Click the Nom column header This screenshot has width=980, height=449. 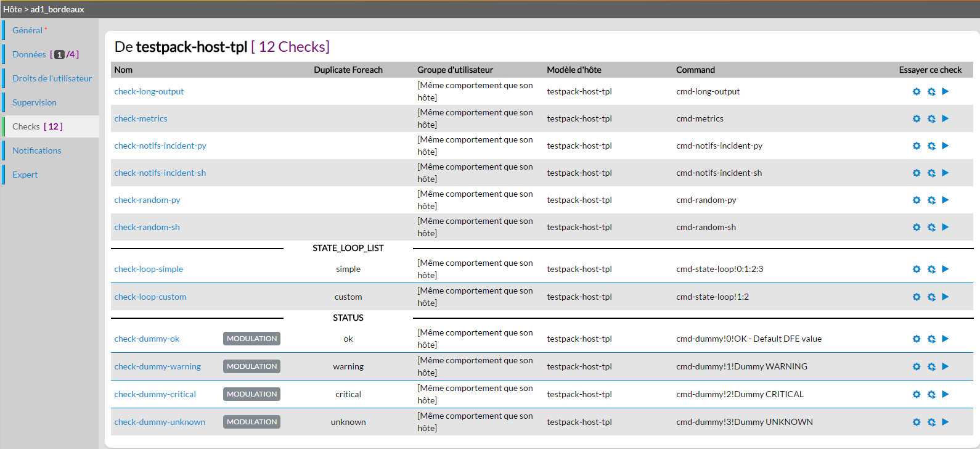pyautogui.click(x=123, y=70)
